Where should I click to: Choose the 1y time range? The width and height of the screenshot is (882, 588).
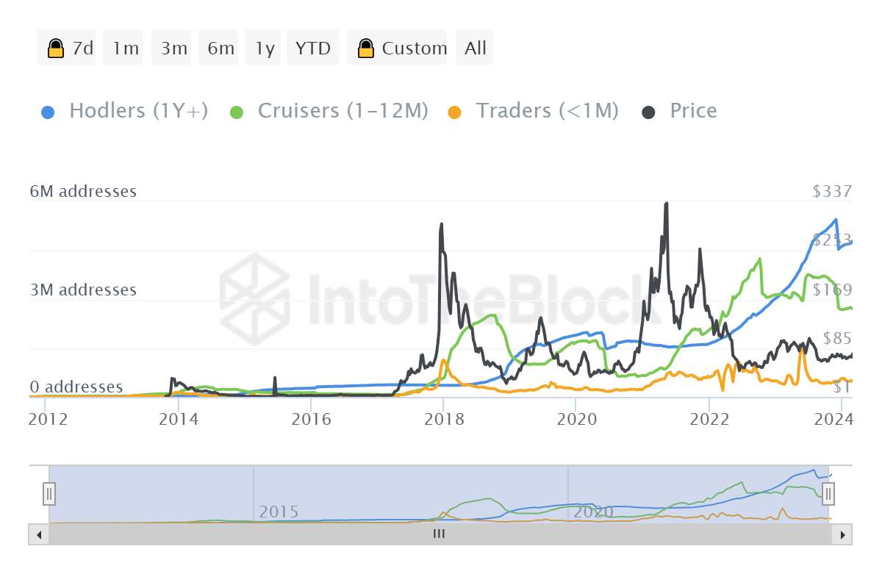pos(265,49)
